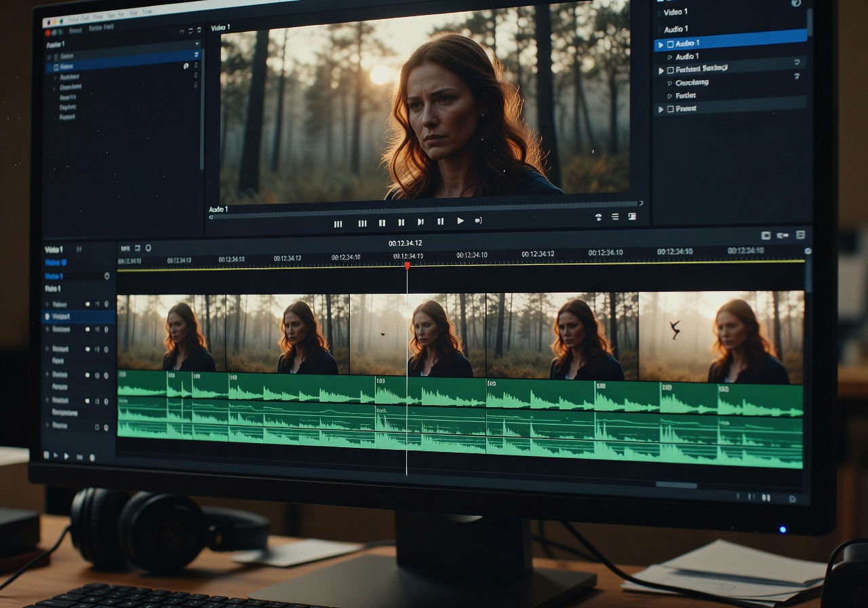The width and height of the screenshot is (868, 608).
Task: Toggle the checkbox next to the highlighted Audio 1 track
Action: pyautogui.click(x=671, y=43)
